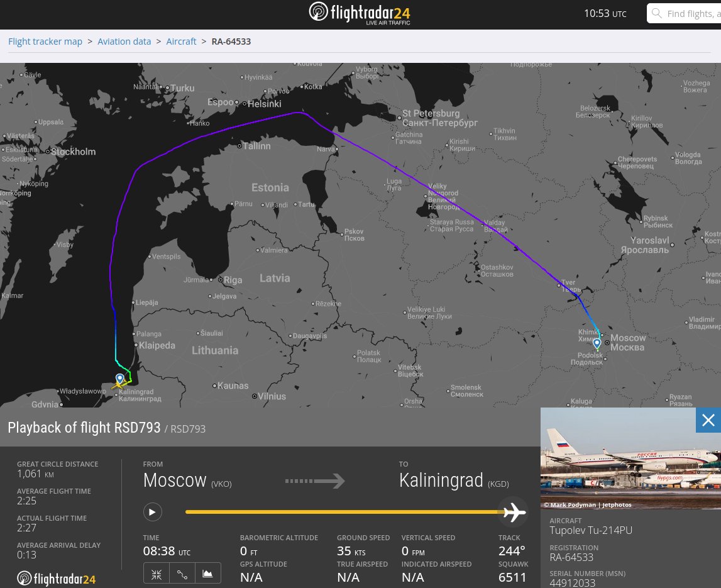Viewport: 721px width, 588px height.
Task: Click the 10:53 UTC clock in header
Action: pyautogui.click(x=605, y=13)
